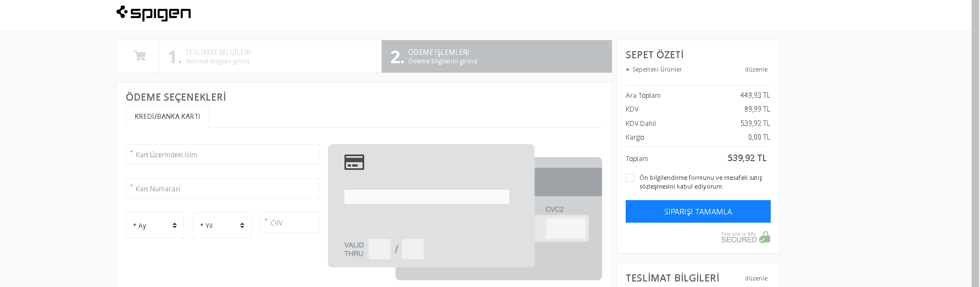Open the Ay month dropdown

pyautogui.click(x=155, y=225)
